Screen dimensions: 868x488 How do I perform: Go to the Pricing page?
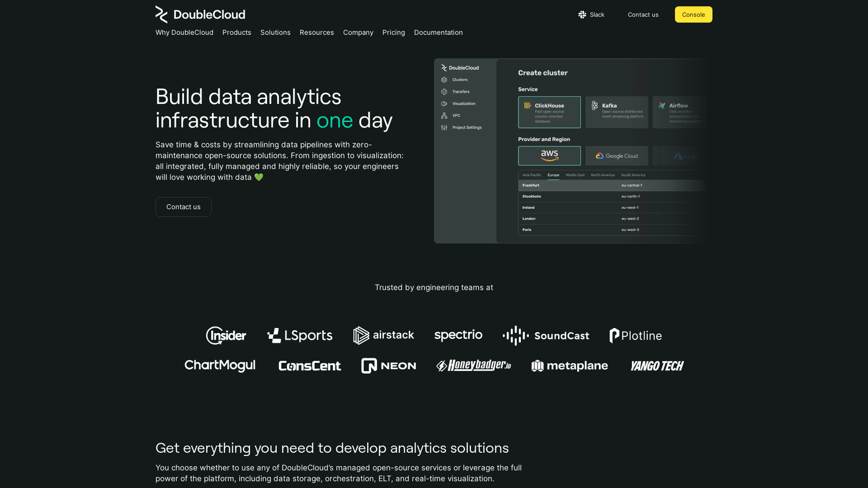(x=394, y=33)
